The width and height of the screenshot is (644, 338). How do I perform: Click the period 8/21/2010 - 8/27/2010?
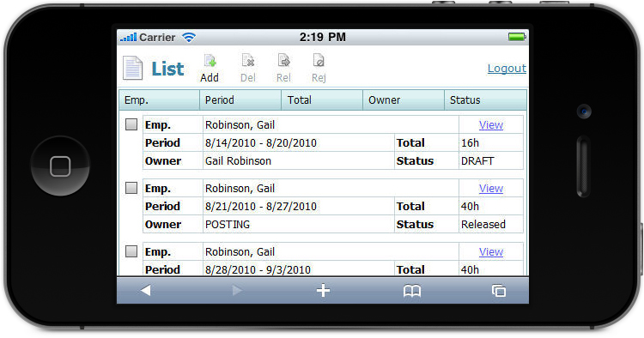tap(261, 207)
